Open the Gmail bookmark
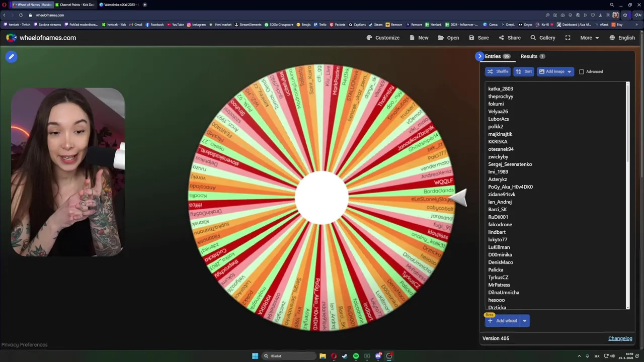The image size is (644, 362). pos(136,25)
